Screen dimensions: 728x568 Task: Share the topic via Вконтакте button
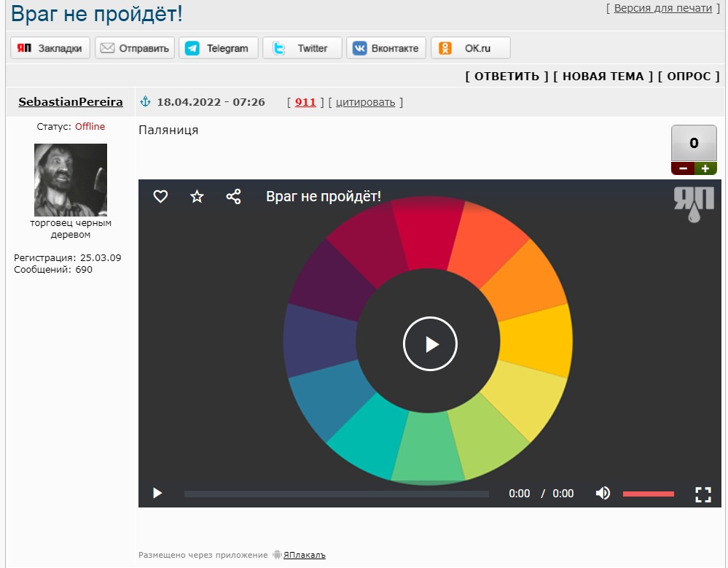click(x=385, y=48)
